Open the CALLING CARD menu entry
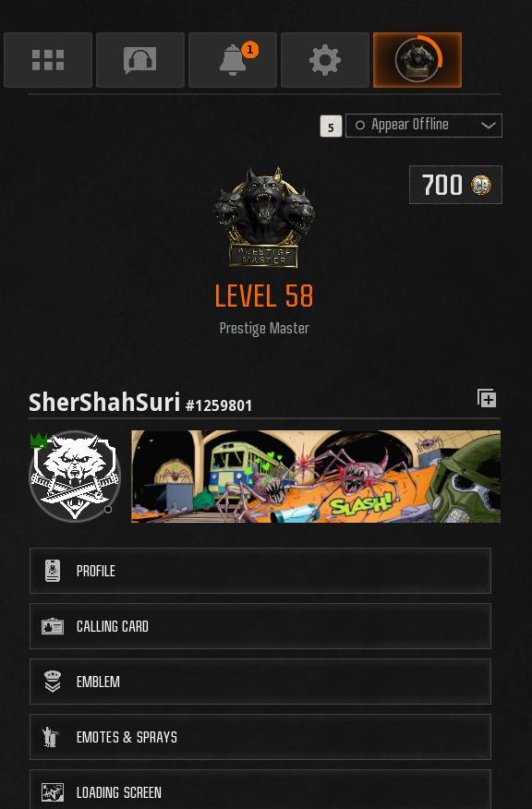The height and width of the screenshot is (809, 532). [x=260, y=626]
